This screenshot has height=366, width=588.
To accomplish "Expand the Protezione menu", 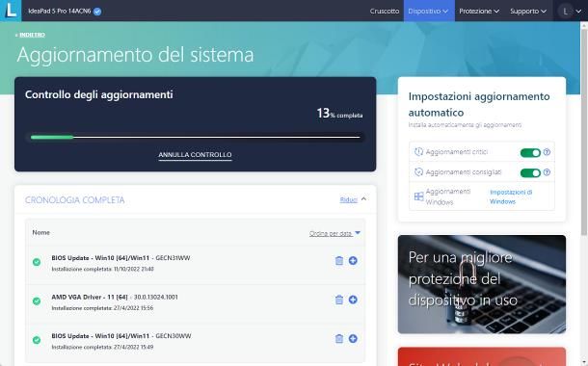I will [x=479, y=11].
